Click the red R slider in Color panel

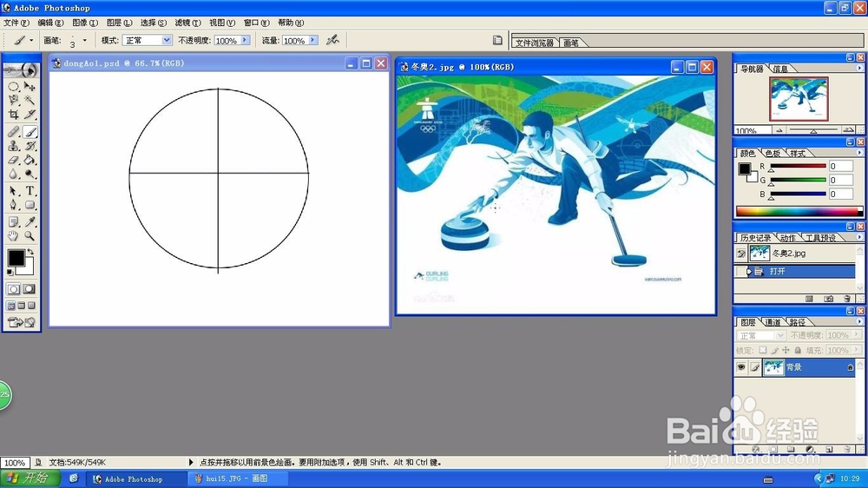798,166
